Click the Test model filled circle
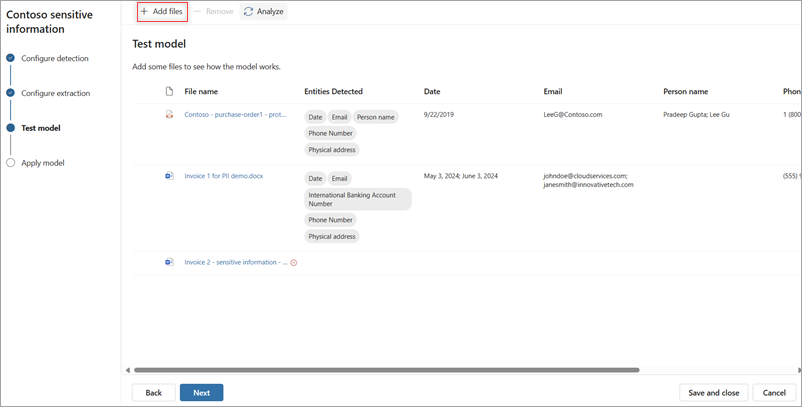 [10, 128]
